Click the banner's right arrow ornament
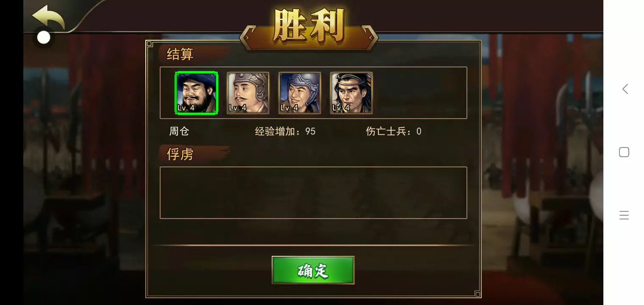 [371, 38]
